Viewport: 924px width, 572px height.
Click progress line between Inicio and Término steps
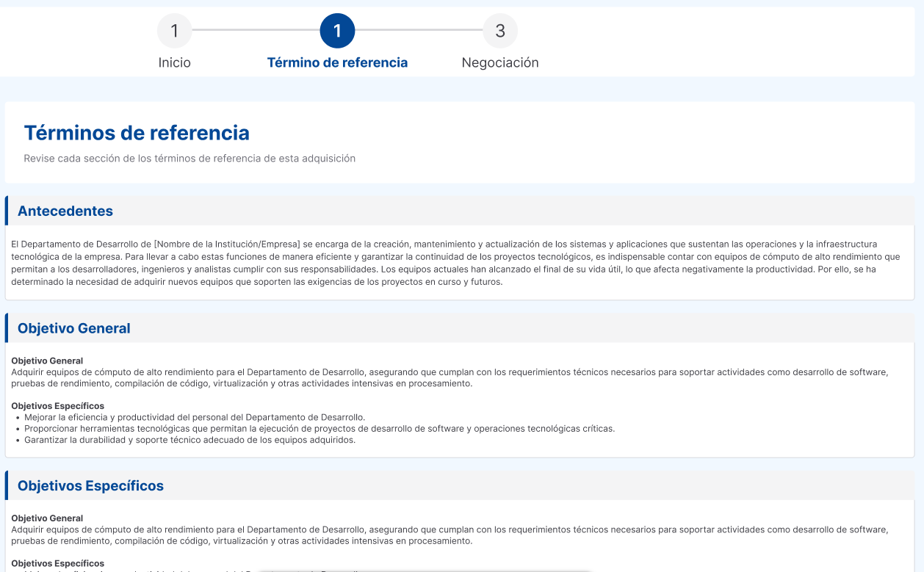click(256, 30)
